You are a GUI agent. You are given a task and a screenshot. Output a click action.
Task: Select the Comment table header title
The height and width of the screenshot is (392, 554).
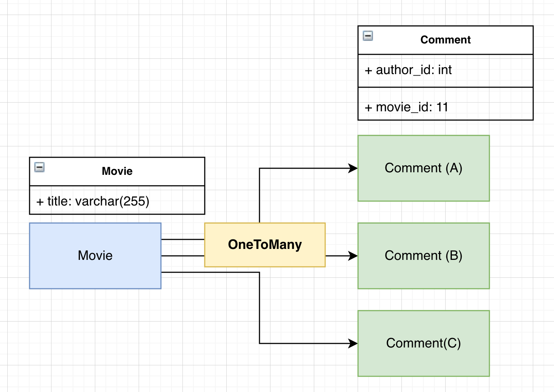point(445,40)
